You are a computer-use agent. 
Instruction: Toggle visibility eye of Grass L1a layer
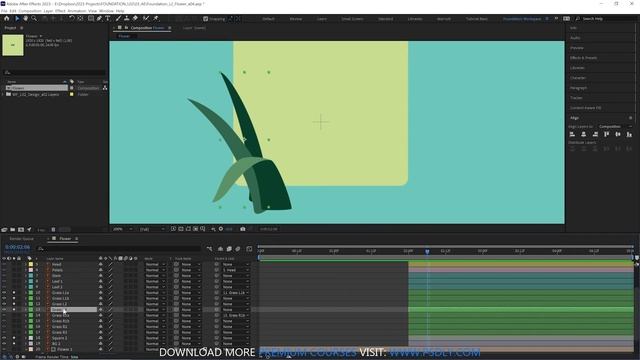pos(4,293)
